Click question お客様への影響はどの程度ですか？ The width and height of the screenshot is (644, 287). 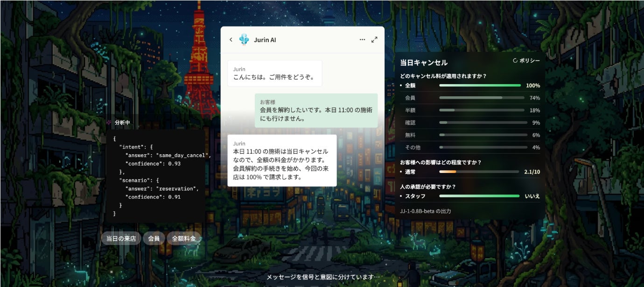click(441, 162)
